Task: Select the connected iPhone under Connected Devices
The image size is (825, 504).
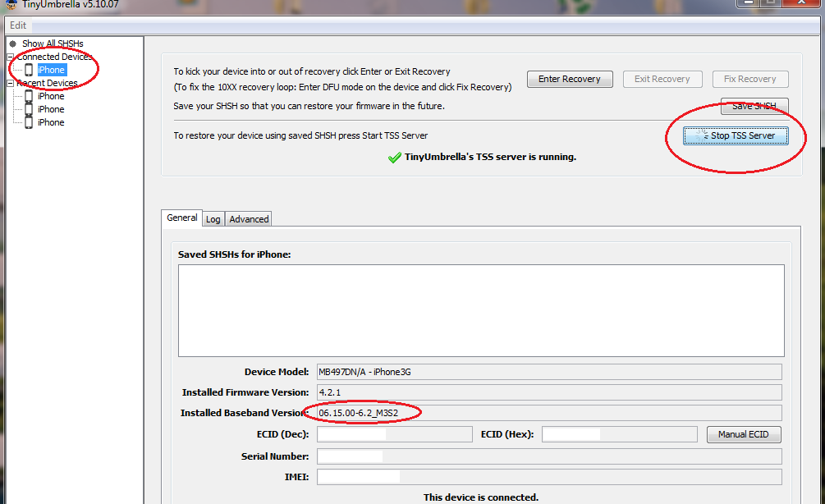Action: (51, 70)
